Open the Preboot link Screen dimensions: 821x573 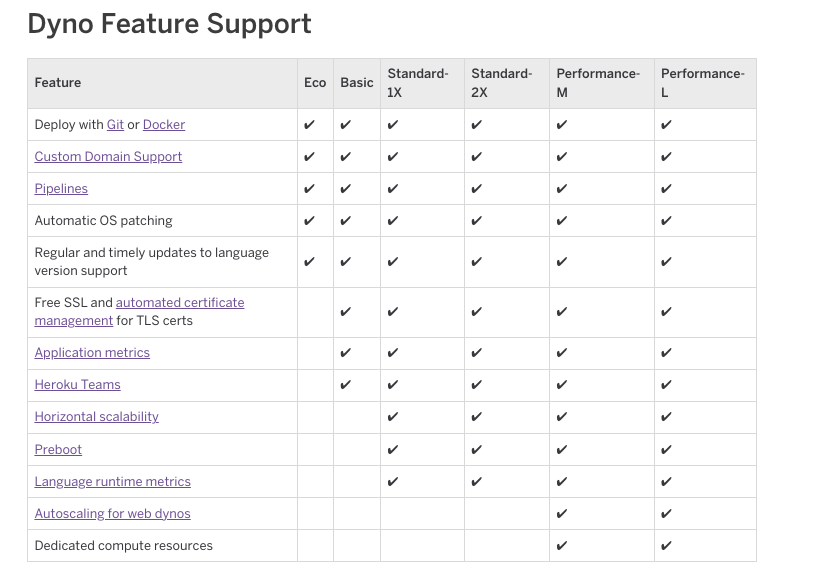(x=58, y=449)
